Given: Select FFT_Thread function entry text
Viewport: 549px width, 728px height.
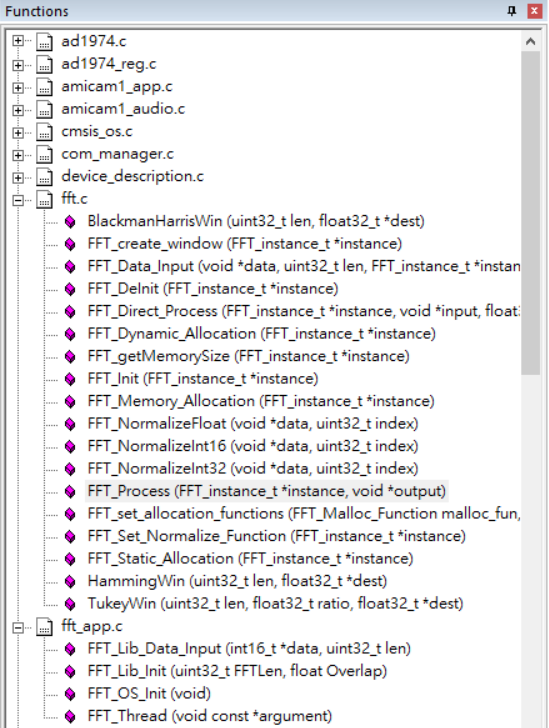Looking at the screenshot, I should click(x=210, y=716).
